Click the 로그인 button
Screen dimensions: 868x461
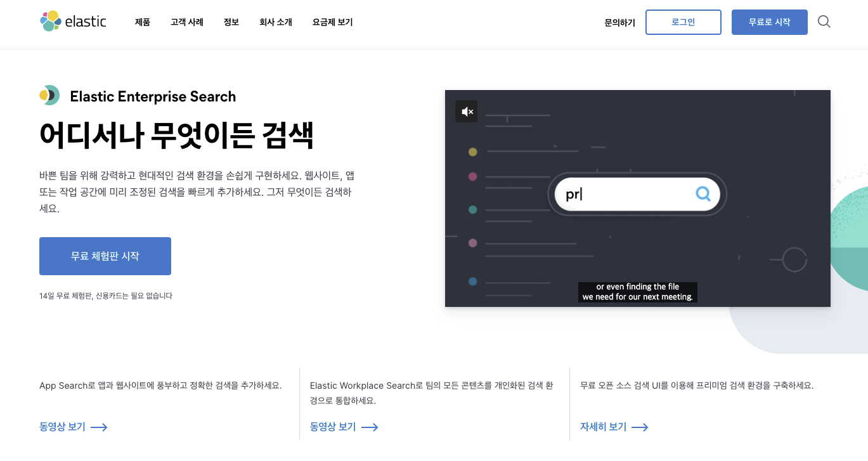point(683,22)
